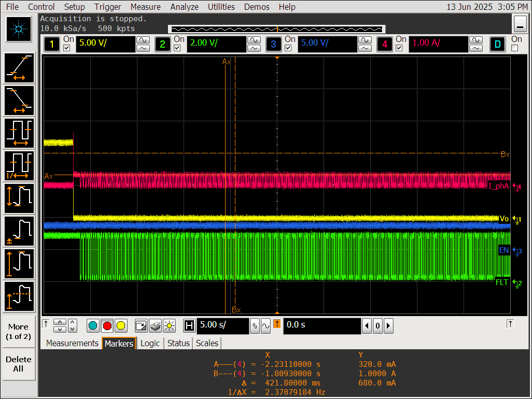The height and width of the screenshot is (399, 532).
Task: Click the Delete All button
Action: 19,364
